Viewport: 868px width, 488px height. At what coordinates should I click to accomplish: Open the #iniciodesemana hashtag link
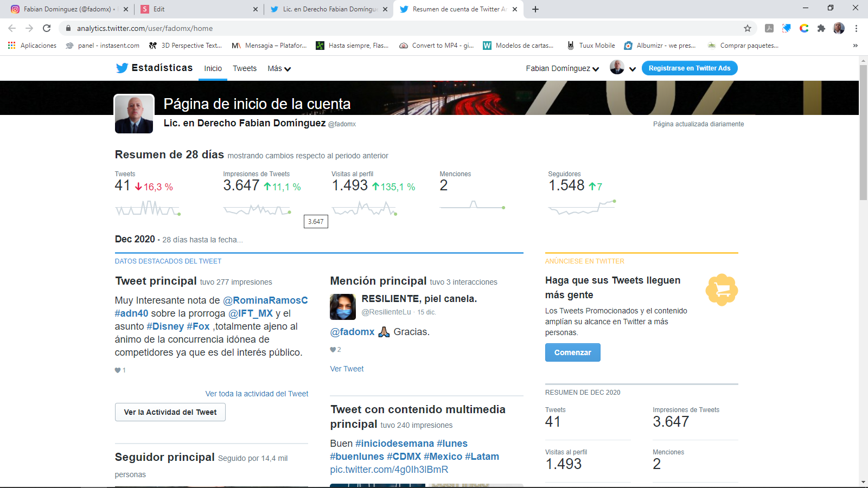[x=394, y=444]
